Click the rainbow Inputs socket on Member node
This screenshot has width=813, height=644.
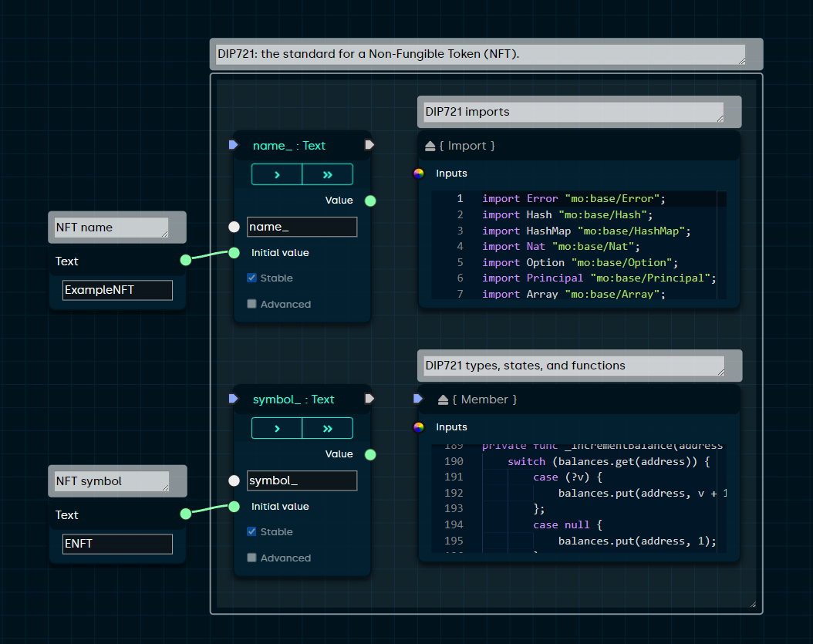[x=418, y=427]
